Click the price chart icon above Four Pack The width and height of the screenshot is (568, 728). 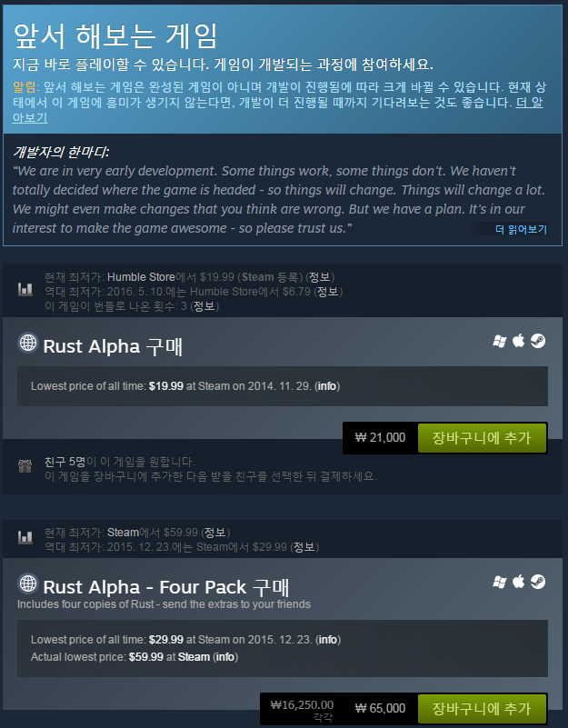[x=25, y=538]
